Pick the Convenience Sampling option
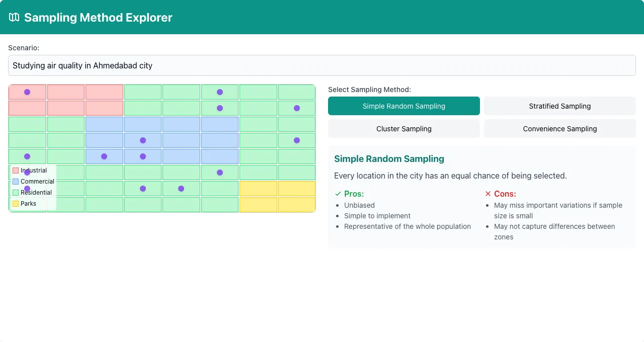Image resolution: width=644 pixels, height=342 pixels. click(560, 129)
